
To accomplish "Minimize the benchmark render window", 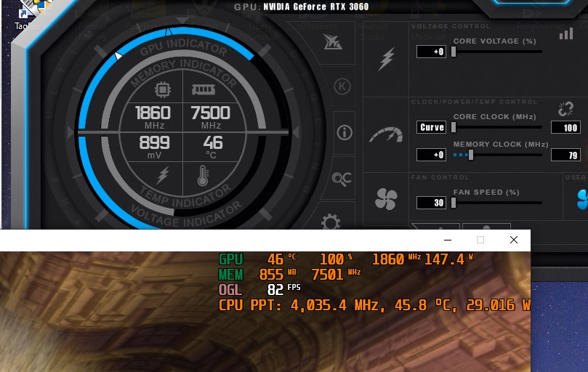I will (x=448, y=240).
